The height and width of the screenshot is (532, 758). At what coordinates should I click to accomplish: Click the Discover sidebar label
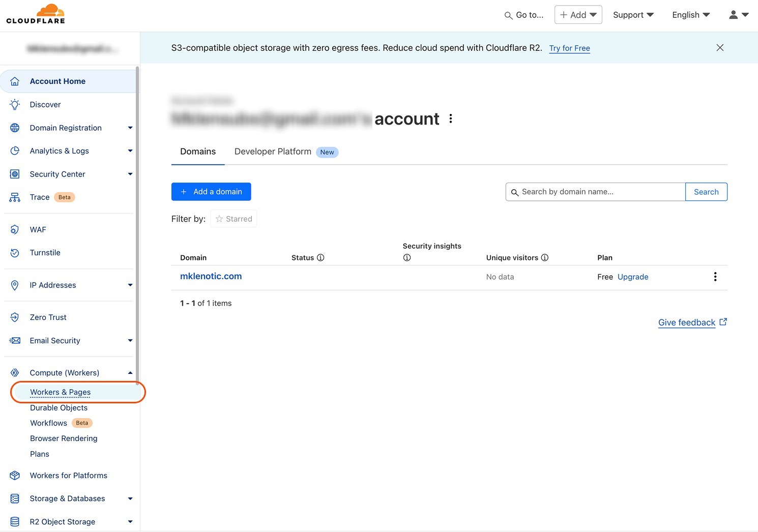(45, 104)
